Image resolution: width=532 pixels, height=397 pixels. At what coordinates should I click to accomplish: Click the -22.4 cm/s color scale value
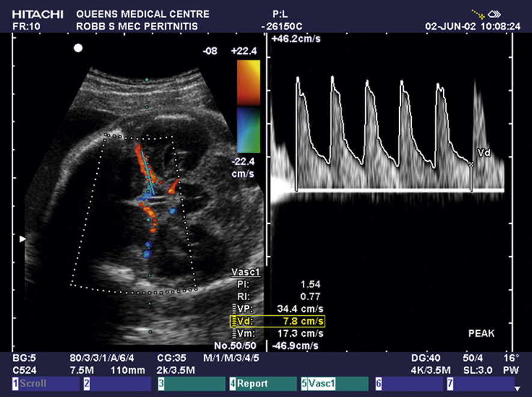243,168
